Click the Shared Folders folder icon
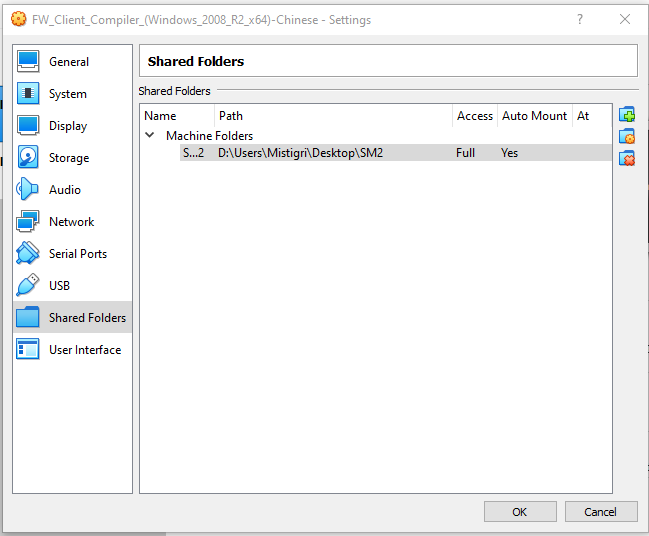Viewport: 649px width, 536px height. [x=28, y=317]
